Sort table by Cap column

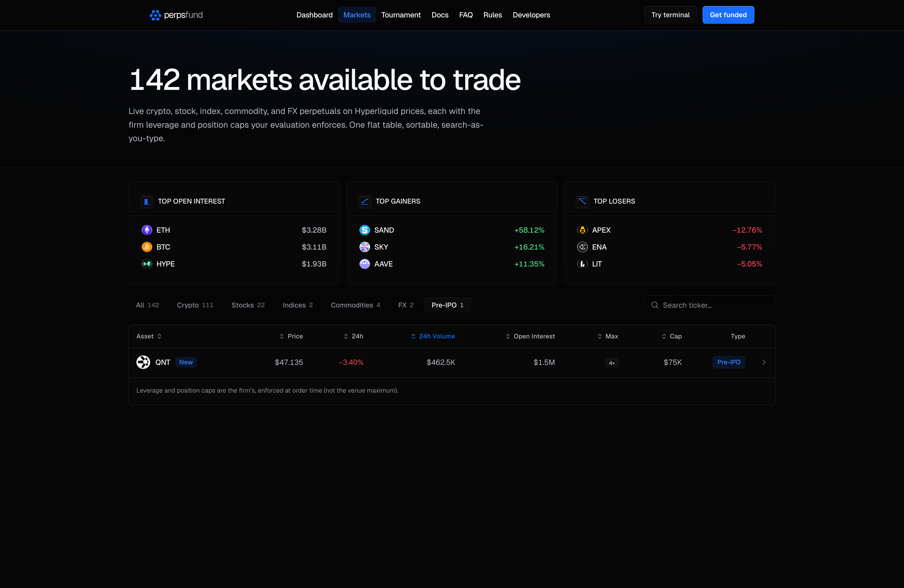pyautogui.click(x=672, y=336)
